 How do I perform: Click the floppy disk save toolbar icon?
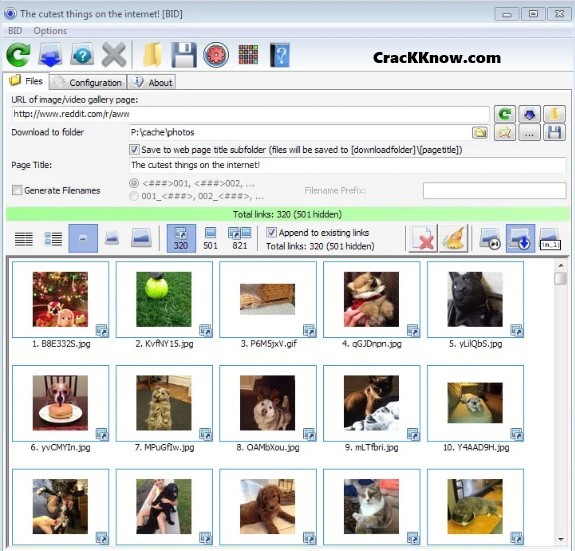click(184, 55)
